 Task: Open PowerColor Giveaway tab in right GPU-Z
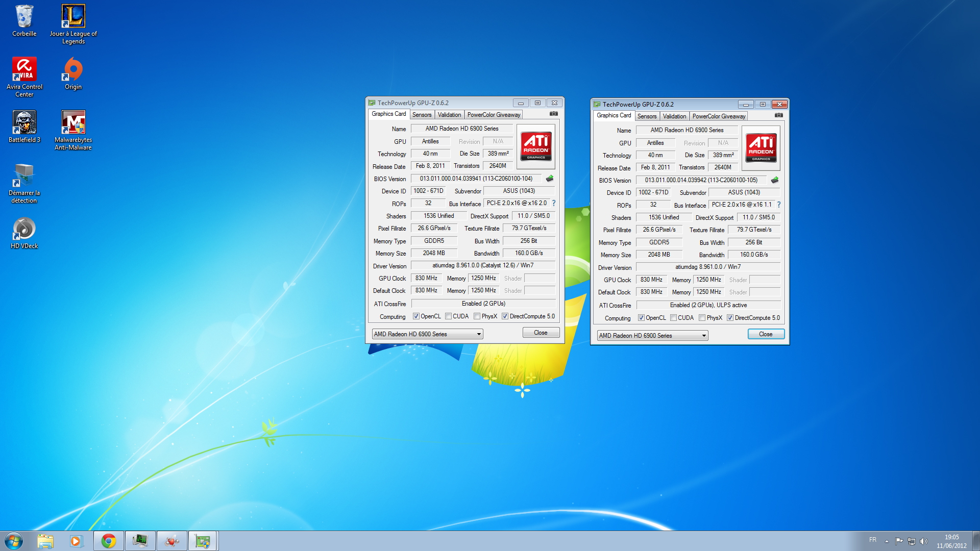coord(719,116)
